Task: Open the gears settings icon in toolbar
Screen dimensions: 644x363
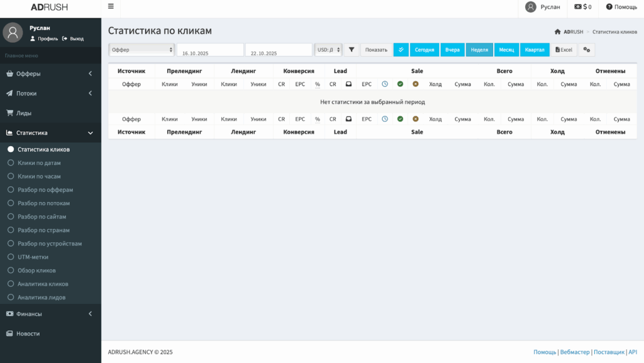Action: [x=587, y=50]
